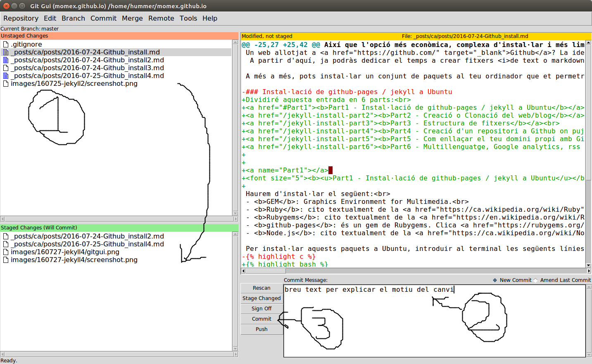The width and height of the screenshot is (592, 364).
Task: Unstage 2016-07-24-Github_install2.md by clicking its icon
Action: point(5,236)
